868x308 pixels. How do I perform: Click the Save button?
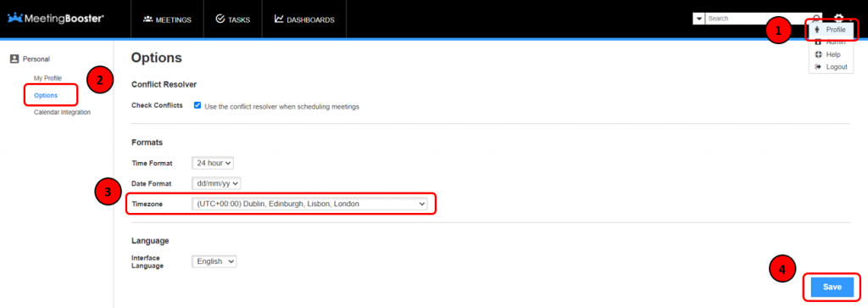[x=832, y=287]
